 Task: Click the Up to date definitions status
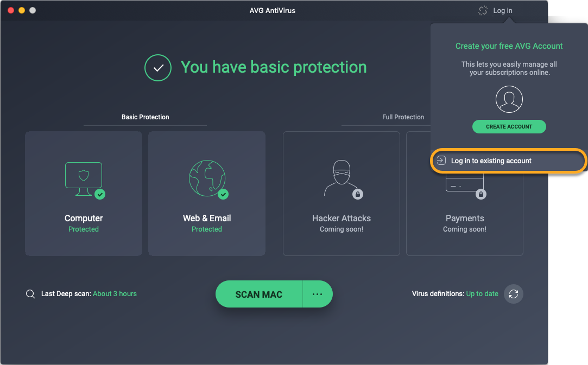coord(482,294)
